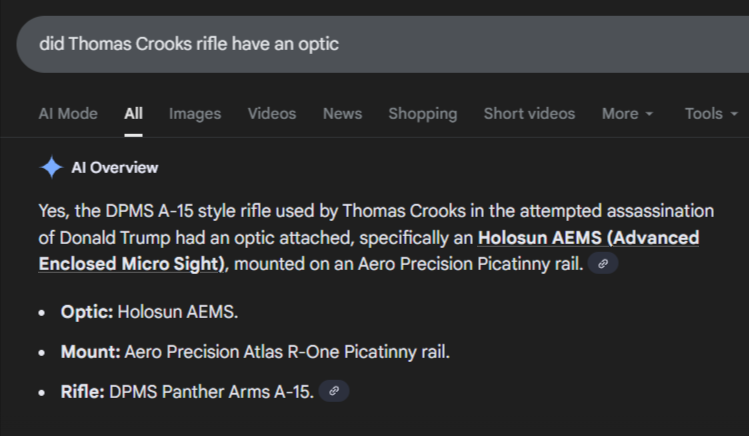Screen dimensions: 749x436
Task: Switch to the AI Mode tab
Action: pos(68,114)
